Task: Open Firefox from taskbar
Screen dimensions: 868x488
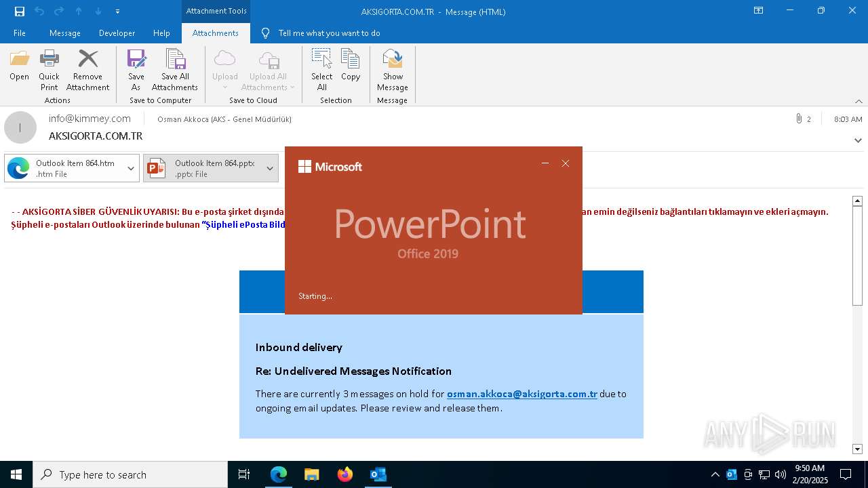Action: (x=345, y=474)
